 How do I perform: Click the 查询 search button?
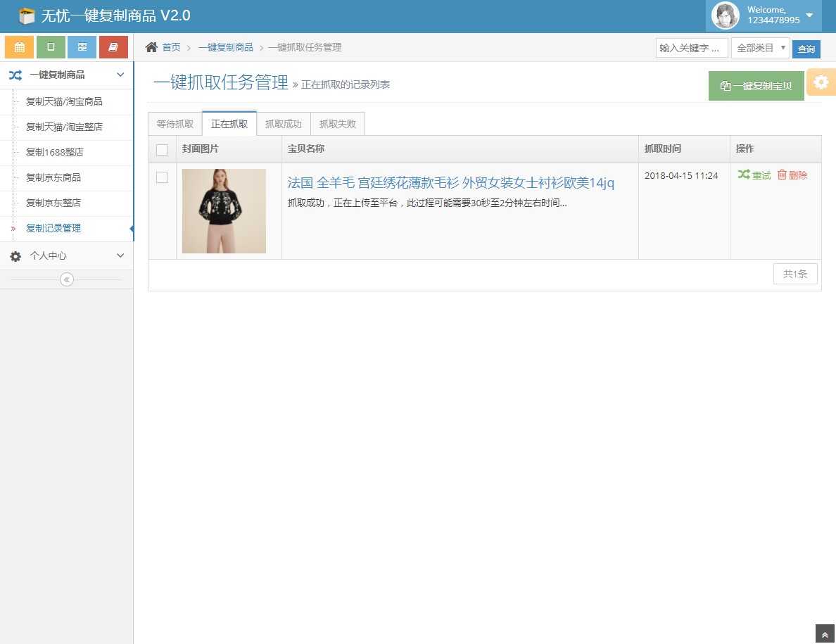pos(806,49)
